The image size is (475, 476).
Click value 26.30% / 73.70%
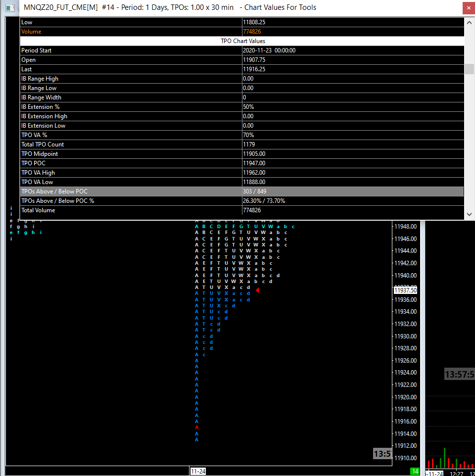pyautogui.click(x=264, y=201)
